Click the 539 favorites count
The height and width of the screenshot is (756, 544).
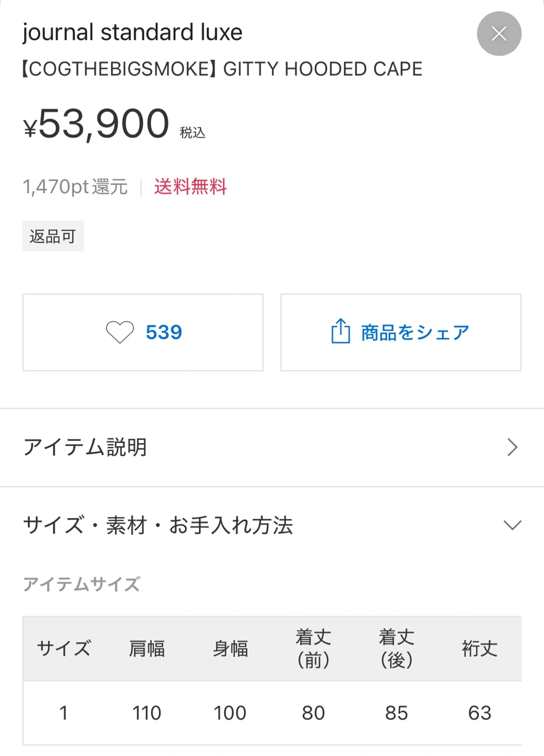(x=164, y=332)
